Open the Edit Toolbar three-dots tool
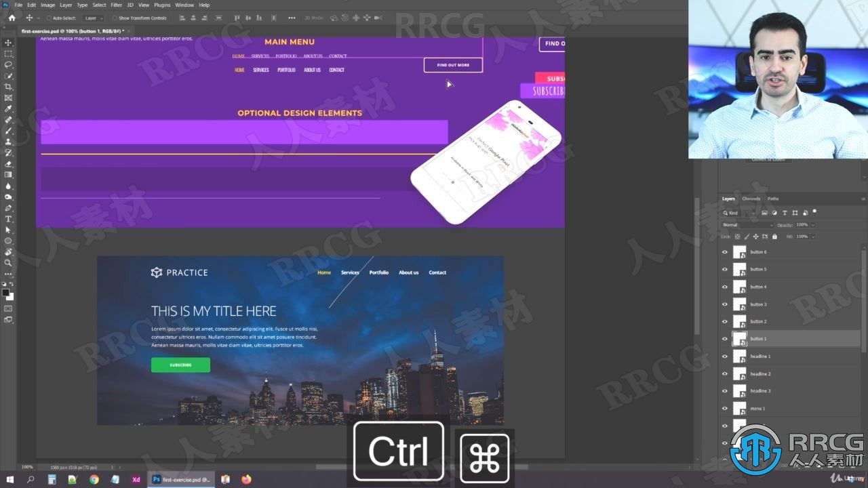868x488 pixels. click(9, 274)
